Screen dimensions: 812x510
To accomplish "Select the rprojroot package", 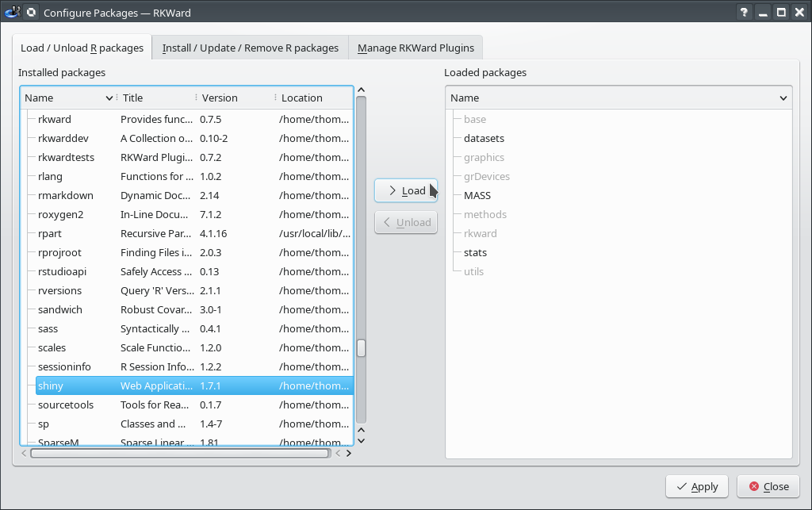I will 194,253.
